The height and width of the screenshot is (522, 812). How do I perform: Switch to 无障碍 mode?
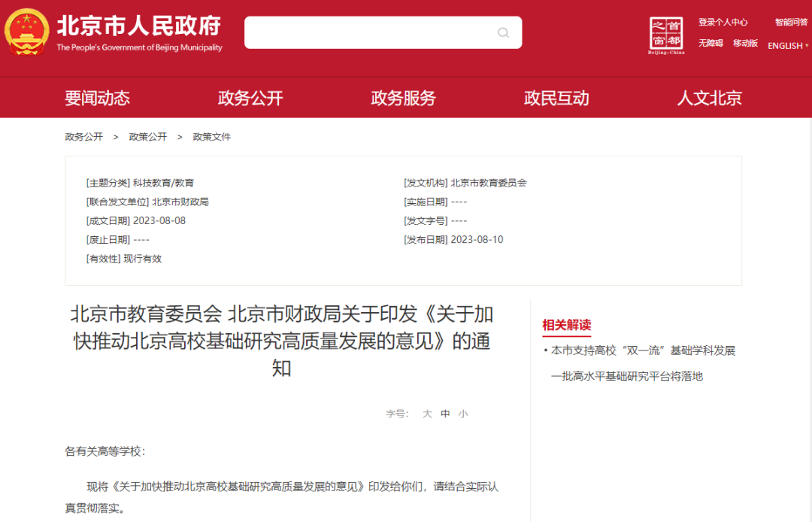click(710, 43)
